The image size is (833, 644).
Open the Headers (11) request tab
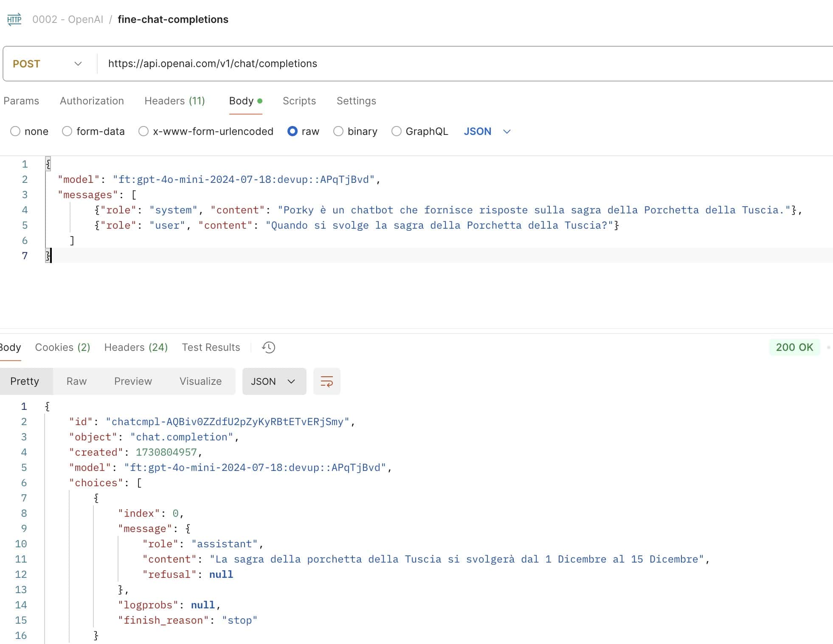174,101
